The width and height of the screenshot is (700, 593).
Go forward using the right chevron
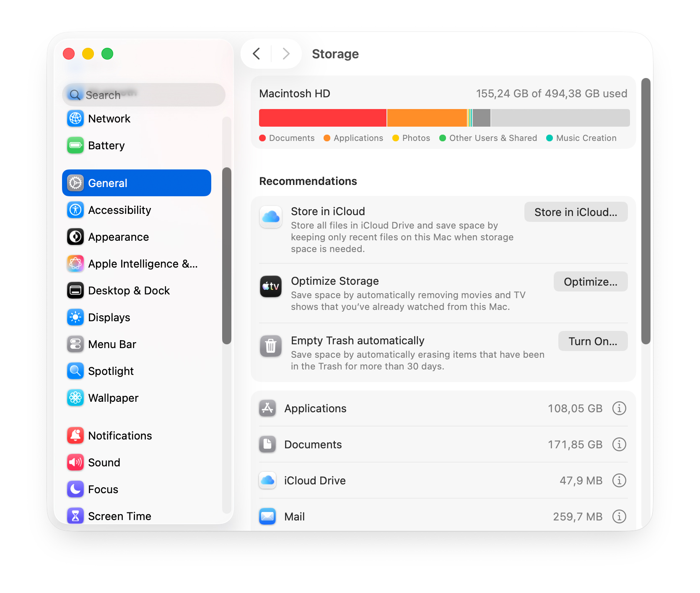[286, 54]
